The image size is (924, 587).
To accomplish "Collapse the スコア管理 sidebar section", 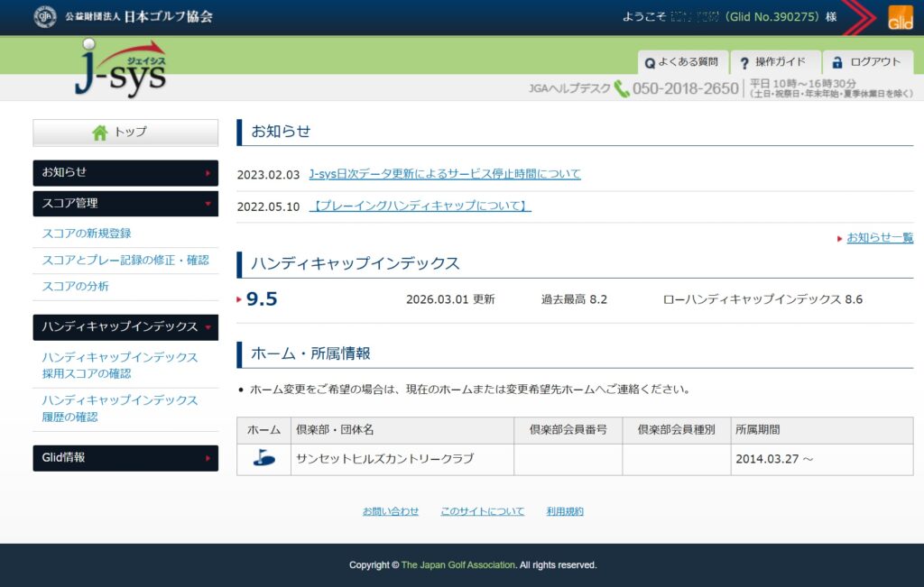I will click(x=125, y=204).
